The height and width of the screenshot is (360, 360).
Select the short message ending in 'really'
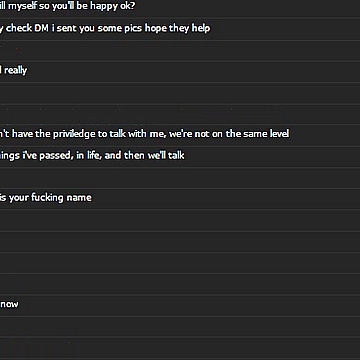pos(180,71)
